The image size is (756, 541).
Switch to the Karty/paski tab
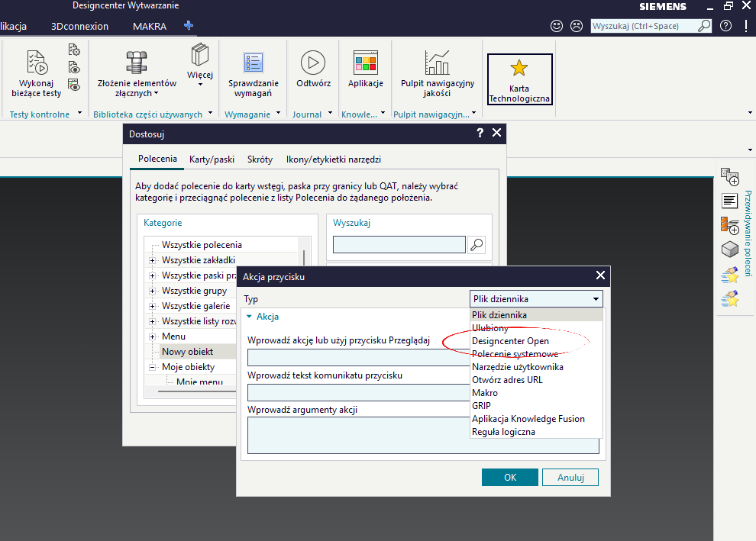pyautogui.click(x=212, y=159)
